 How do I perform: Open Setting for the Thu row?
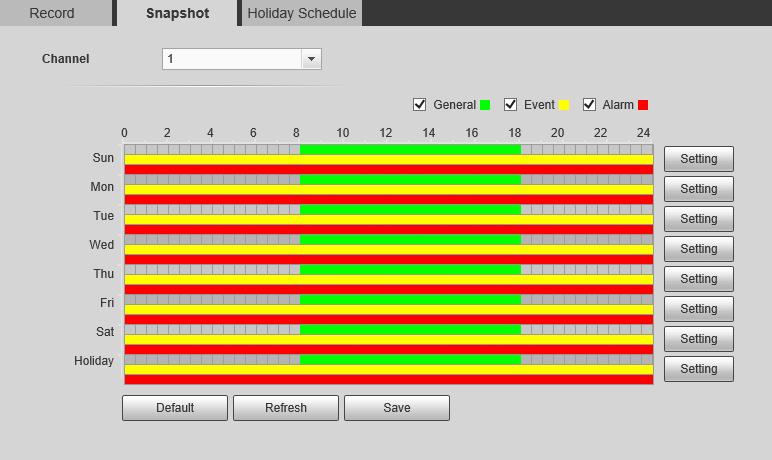tap(699, 279)
